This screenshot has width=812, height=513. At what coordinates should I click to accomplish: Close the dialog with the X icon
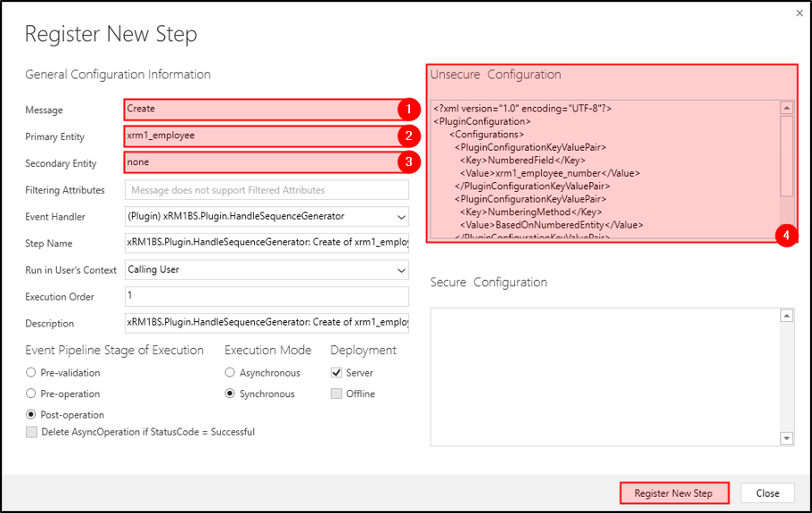798,14
